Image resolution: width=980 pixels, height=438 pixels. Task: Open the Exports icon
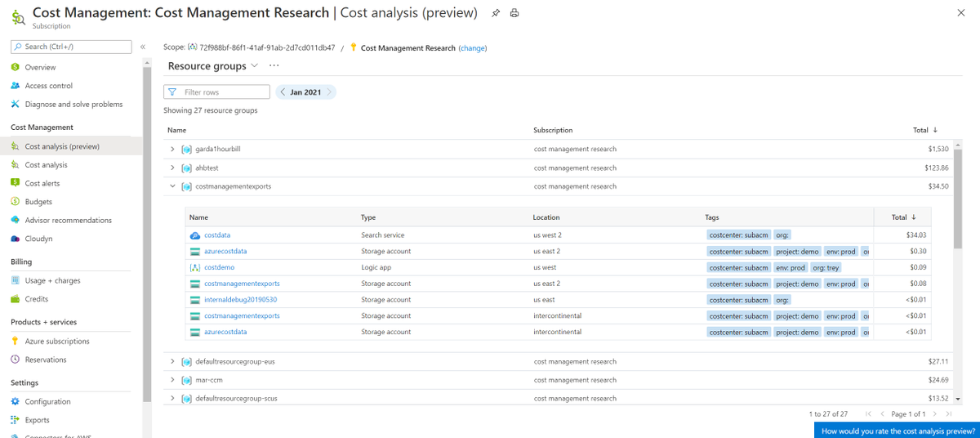(16, 420)
